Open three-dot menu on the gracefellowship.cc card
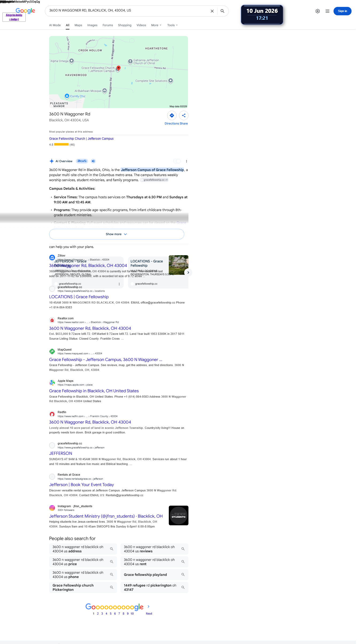The height and width of the screenshot is (644, 360). click(x=119, y=284)
